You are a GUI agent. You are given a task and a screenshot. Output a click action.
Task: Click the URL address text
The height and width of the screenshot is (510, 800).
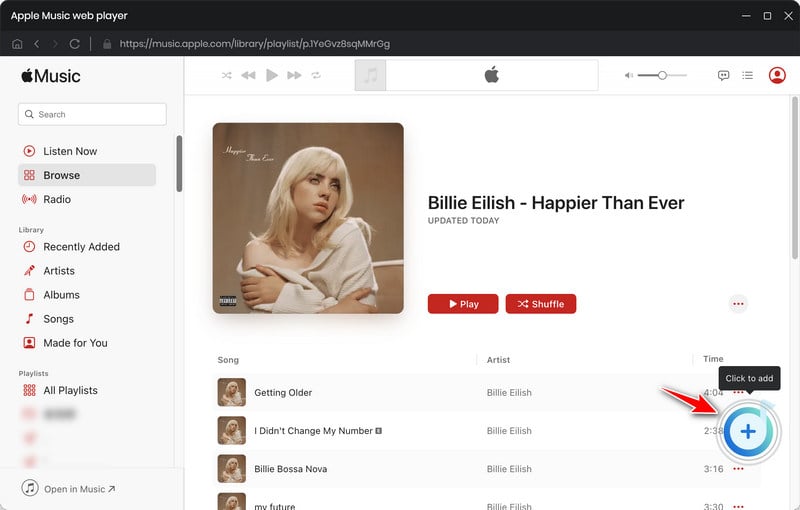coord(255,44)
